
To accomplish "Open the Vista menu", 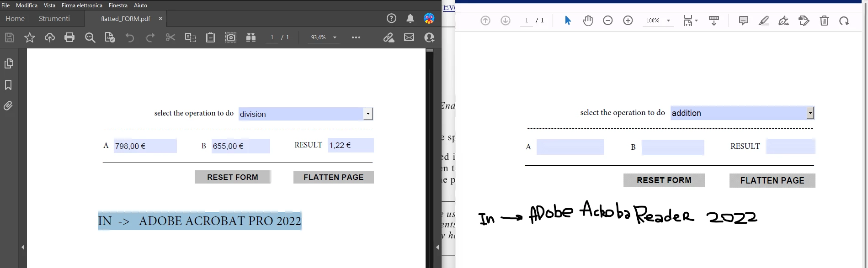I will (x=49, y=5).
